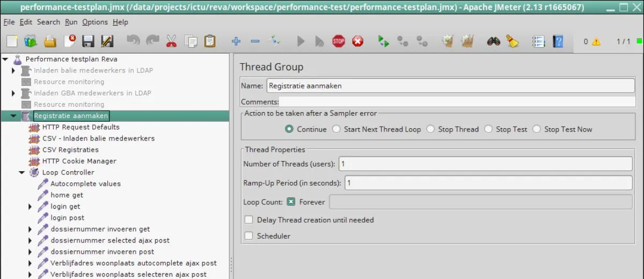
Task: Stop the test with red STOP icon
Action: click(339, 41)
